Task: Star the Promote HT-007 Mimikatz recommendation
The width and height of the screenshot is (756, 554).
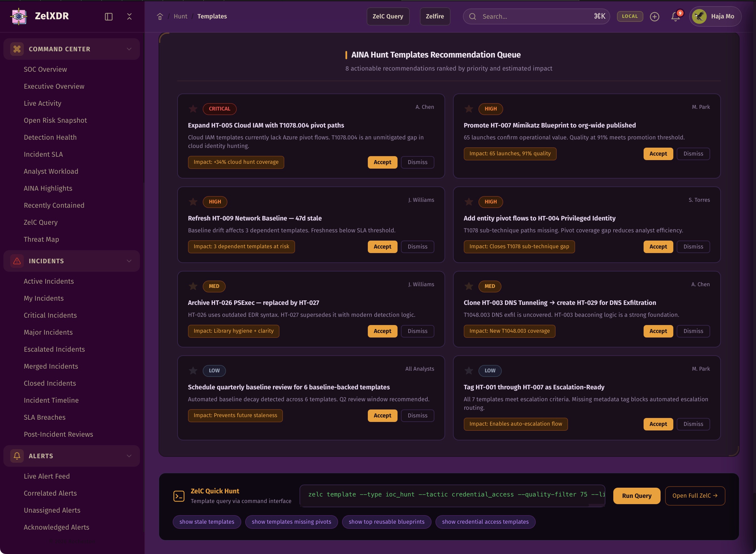Action: pos(469,109)
